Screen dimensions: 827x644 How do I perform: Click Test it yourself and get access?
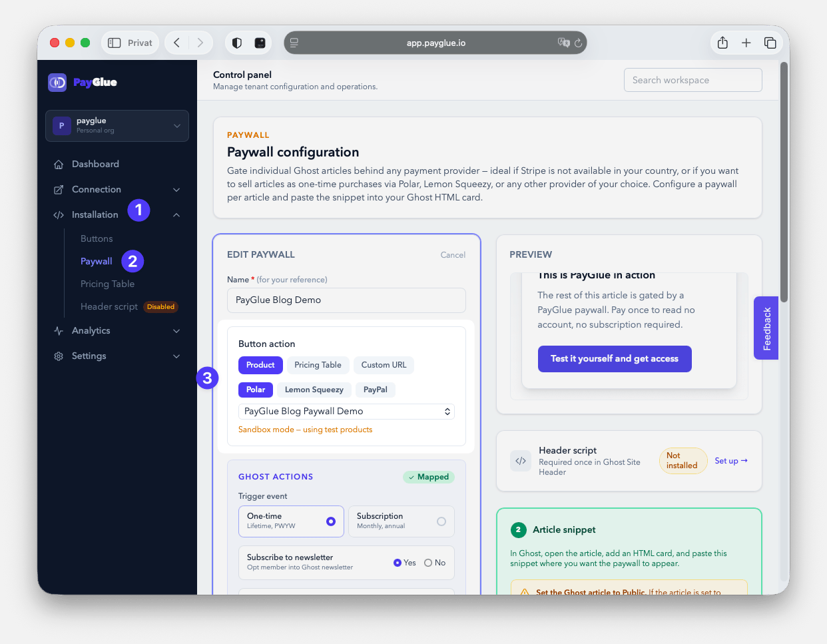(x=615, y=359)
